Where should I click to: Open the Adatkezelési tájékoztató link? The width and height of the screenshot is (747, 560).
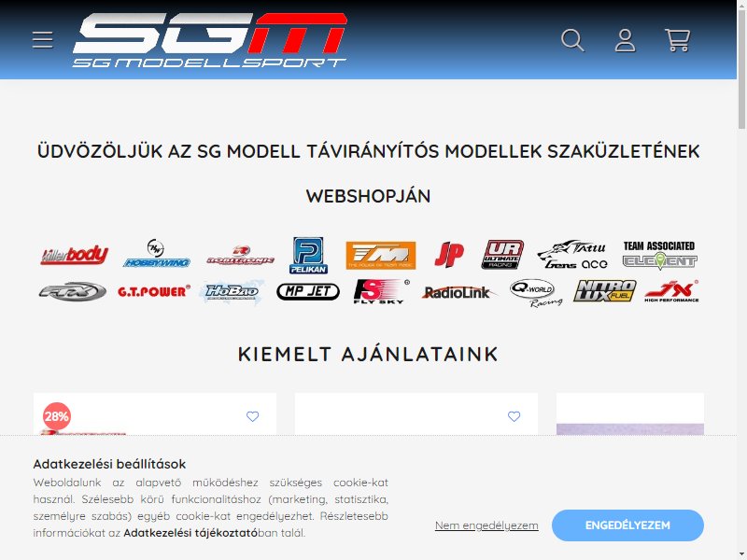(x=190, y=533)
